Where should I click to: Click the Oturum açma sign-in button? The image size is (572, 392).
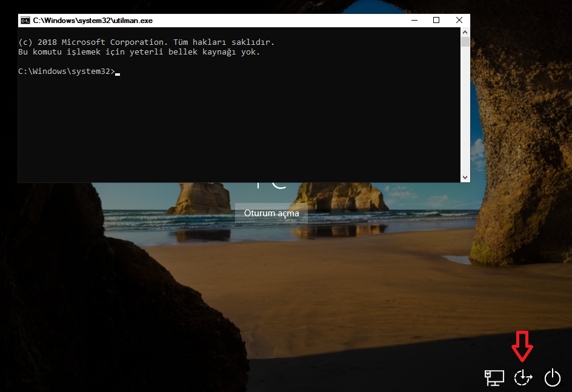[x=271, y=213]
